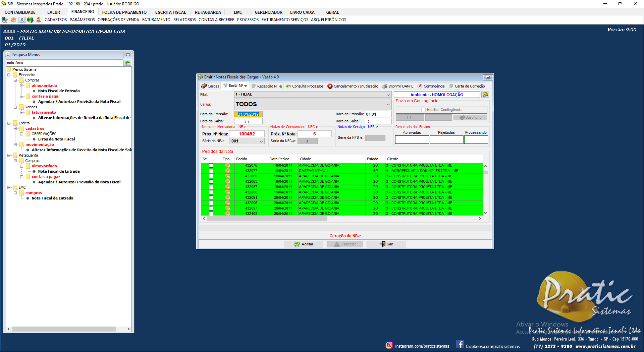This screenshot has width=644, height=352.
Task: Click the green globe toolbar icon
Action: tap(30, 20)
